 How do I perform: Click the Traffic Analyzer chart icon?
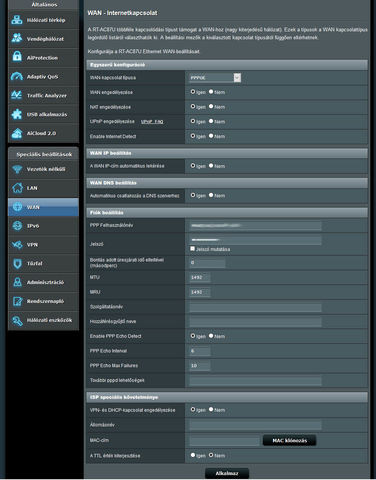pos(17,95)
